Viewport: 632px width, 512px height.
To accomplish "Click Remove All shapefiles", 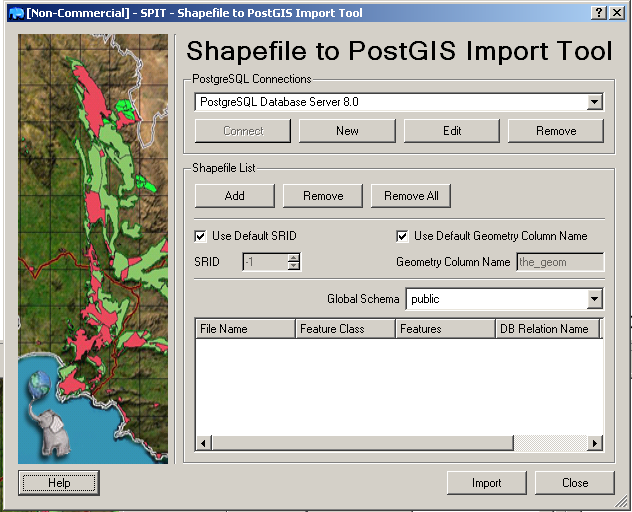I will pyautogui.click(x=411, y=196).
